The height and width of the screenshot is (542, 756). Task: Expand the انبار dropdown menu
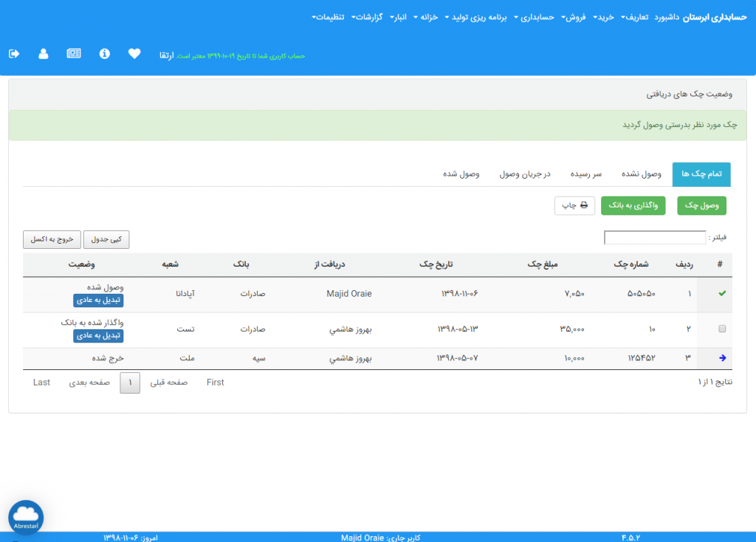[398, 18]
